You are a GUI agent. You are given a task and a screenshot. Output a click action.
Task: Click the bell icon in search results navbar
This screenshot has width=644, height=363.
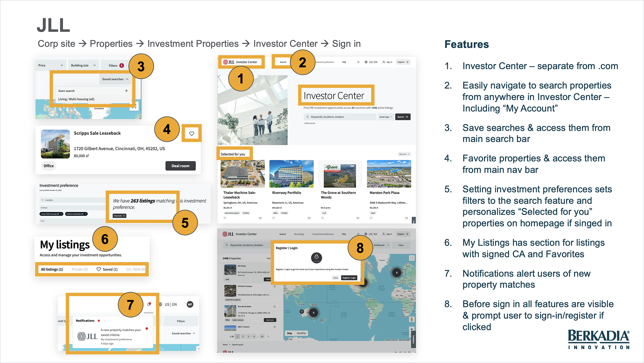click(358, 234)
